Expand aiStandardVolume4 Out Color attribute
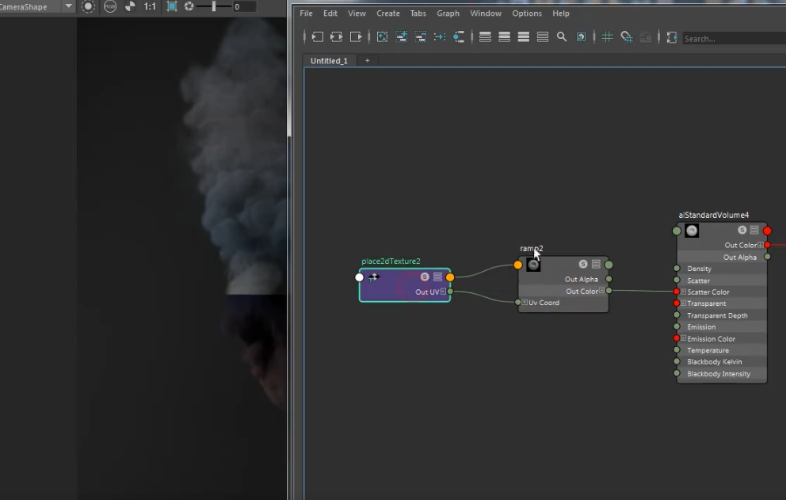This screenshot has height=500, width=786. 760,245
